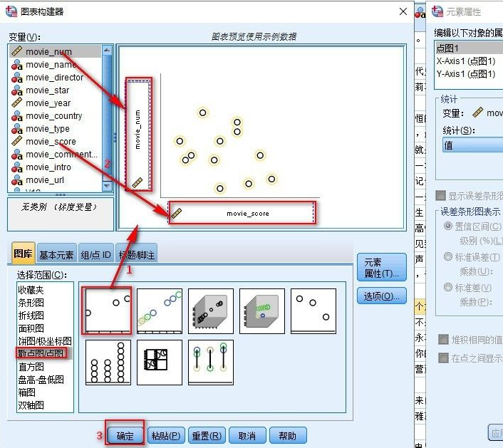The height and width of the screenshot is (448, 503).
Task: Toggle 堆积相同的值 checkbox
Action: (443, 339)
